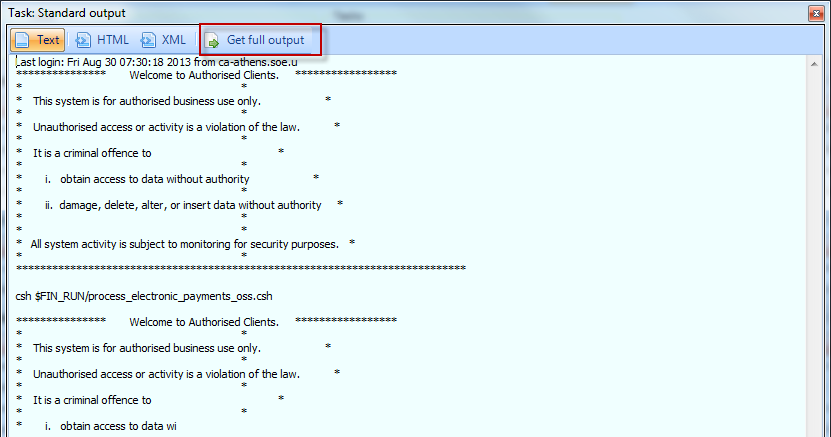
Task: Click the green arrow Get full output icon
Action: 212,40
